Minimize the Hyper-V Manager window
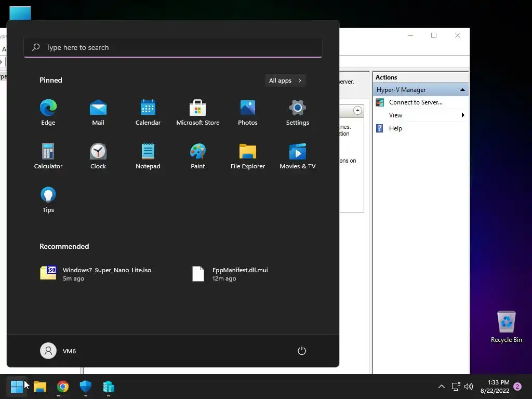 point(410,35)
